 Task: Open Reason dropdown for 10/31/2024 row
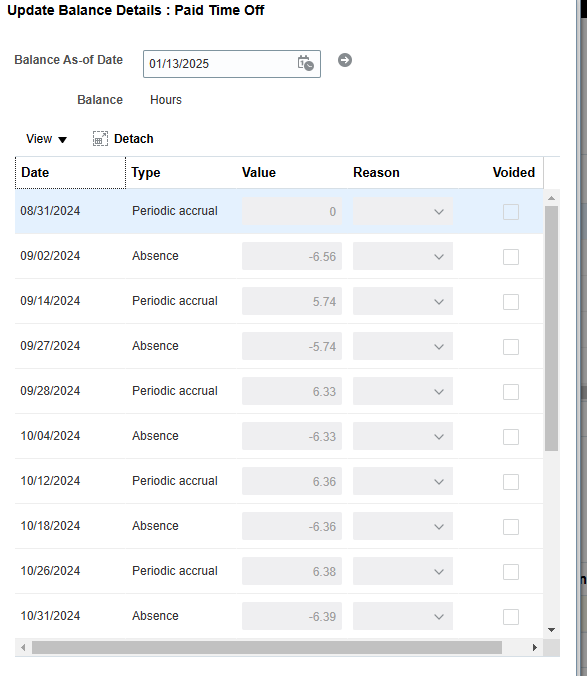click(x=403, y=616)
